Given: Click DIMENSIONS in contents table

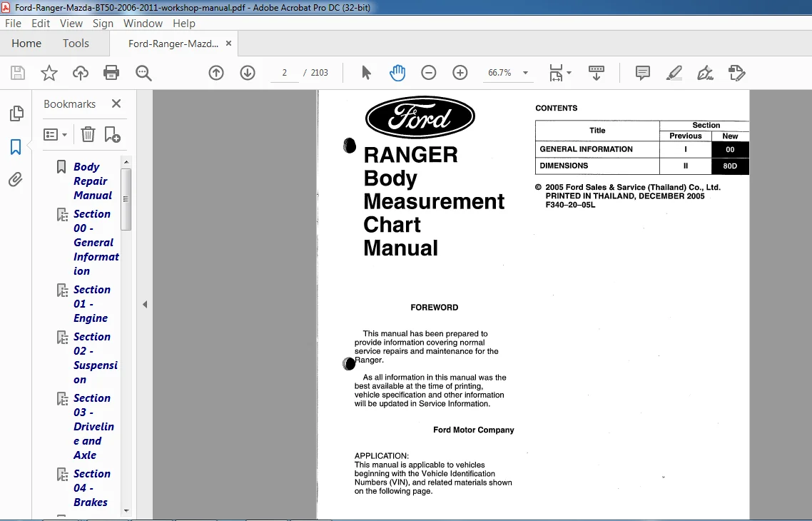Looking at the screenshot, I should [x=564, y=166].
